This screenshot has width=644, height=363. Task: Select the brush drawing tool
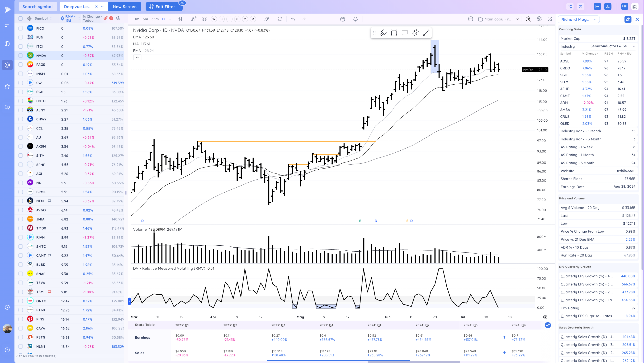click(x=383, y=33)
